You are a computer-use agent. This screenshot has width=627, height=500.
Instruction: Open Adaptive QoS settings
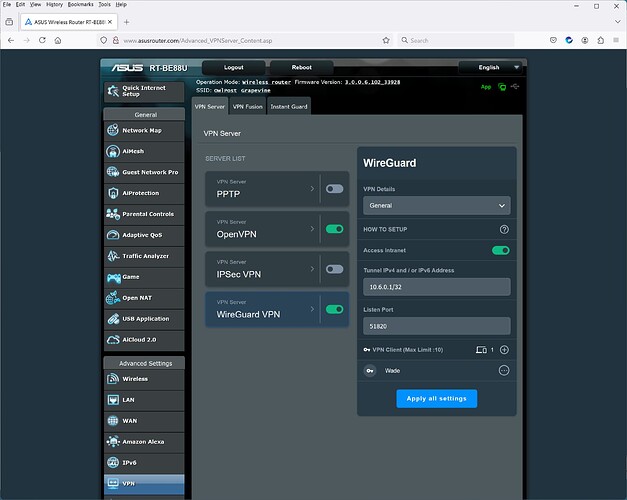tap(144, 235)
